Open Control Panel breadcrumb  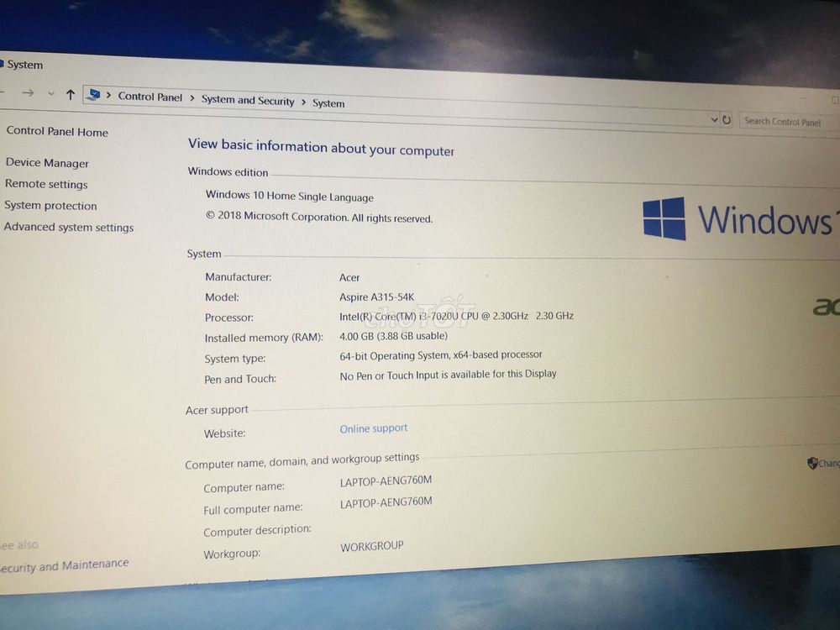pyautogui.click(x=150, y=97)
